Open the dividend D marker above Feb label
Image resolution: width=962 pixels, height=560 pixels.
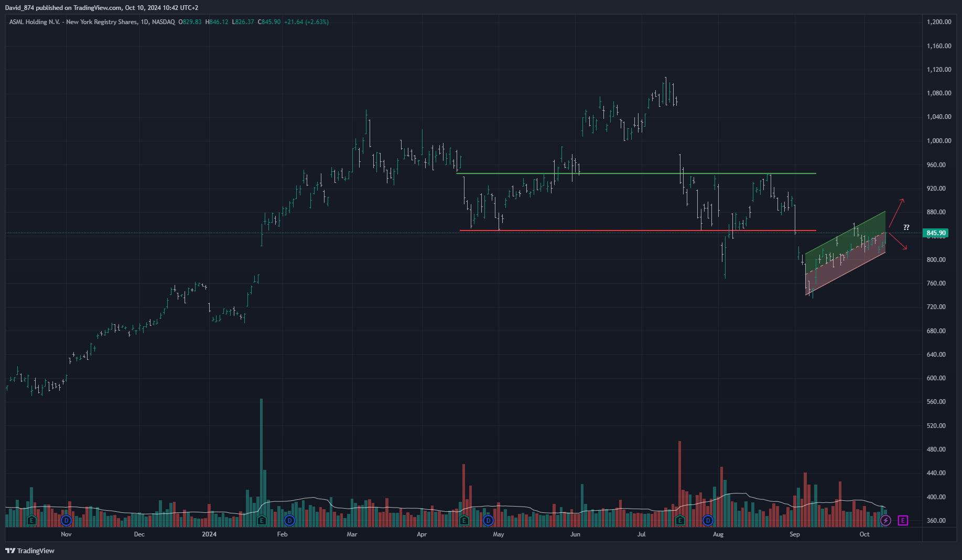pos(289,520)
